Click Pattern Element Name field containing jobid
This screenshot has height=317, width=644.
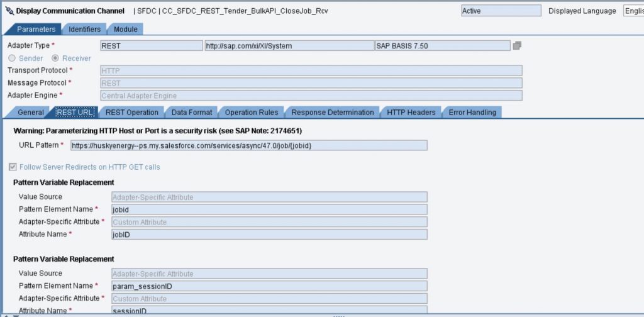[x=269, y=209]
